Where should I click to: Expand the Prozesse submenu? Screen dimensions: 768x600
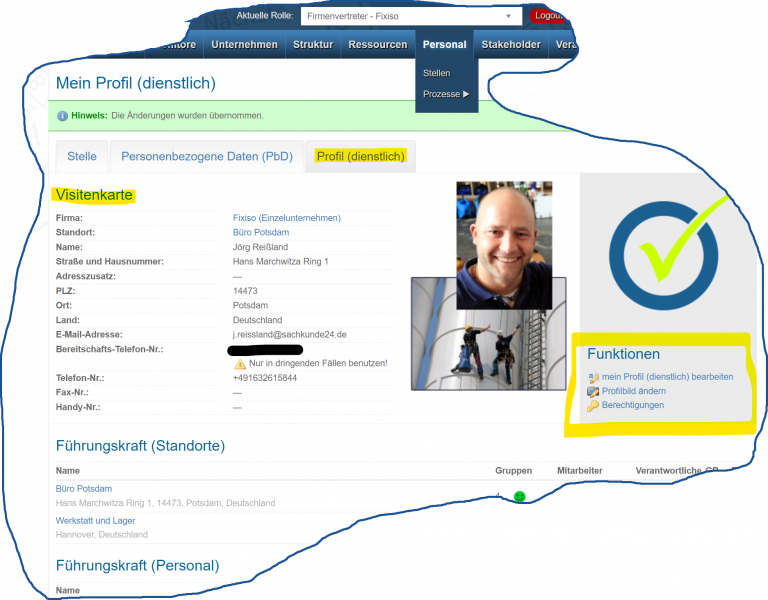pos(445,94)
